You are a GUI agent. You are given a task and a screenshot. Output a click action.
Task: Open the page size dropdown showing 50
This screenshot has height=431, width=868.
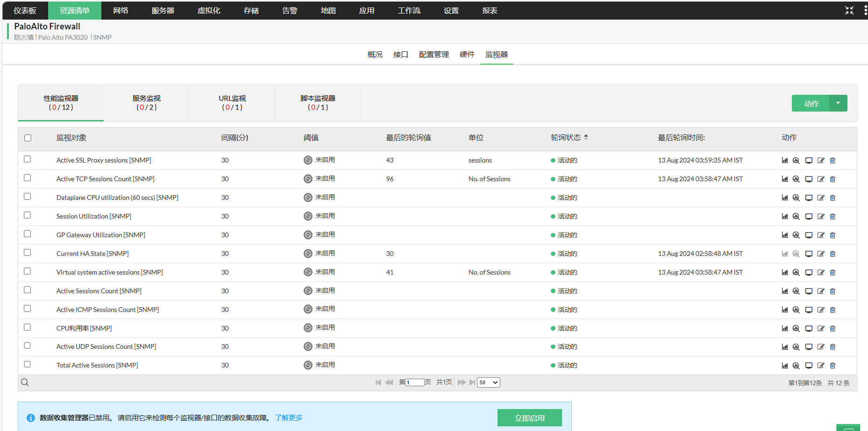[x=488, y=382]
